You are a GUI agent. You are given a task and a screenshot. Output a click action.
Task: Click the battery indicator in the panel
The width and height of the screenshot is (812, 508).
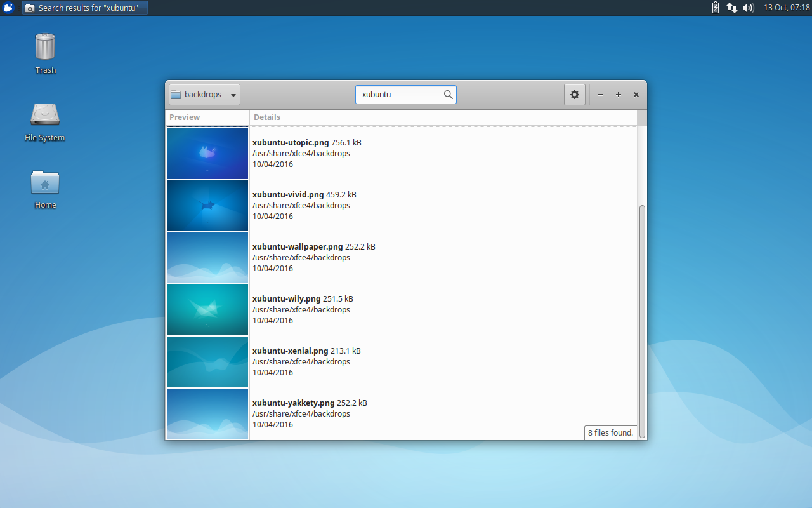pyautogui.click(x=715, y=8)
